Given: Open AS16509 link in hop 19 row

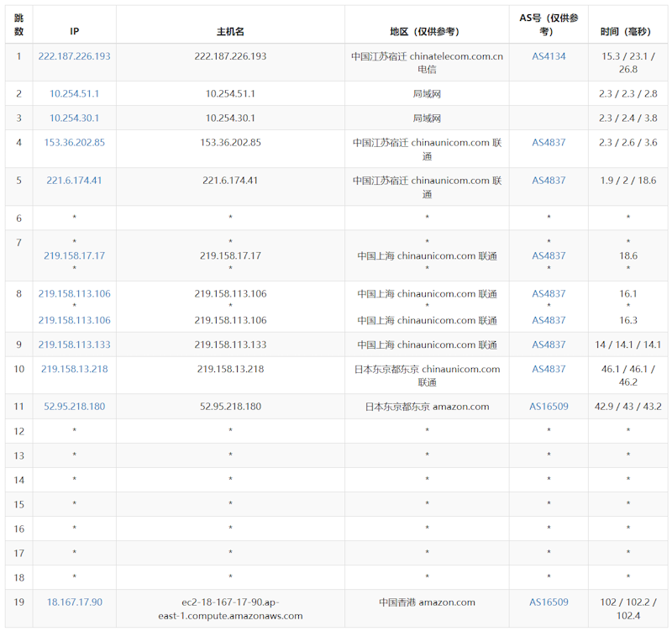Looking at the screenshot, I should pyautogui.click(x=549, y=602).
